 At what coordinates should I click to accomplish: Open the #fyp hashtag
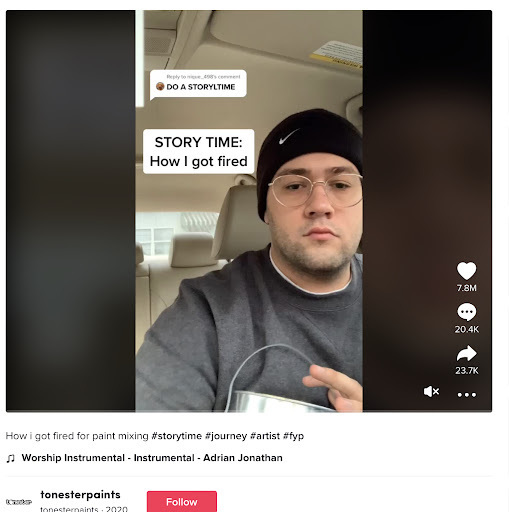tap(293, 436)
